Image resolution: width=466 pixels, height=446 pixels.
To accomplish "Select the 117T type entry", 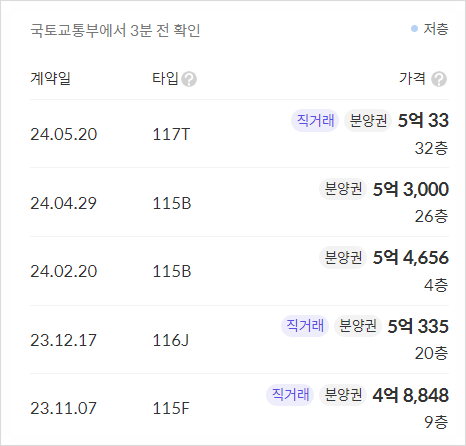I will coord(171,135).
